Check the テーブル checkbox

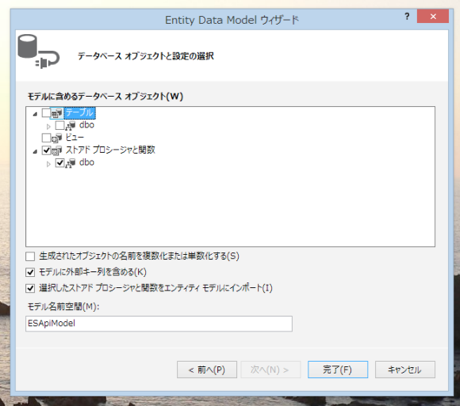click(46, 113)
